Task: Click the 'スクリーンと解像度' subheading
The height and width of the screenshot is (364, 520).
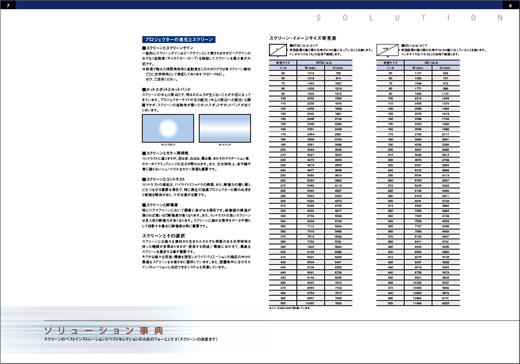Action: 160,205
